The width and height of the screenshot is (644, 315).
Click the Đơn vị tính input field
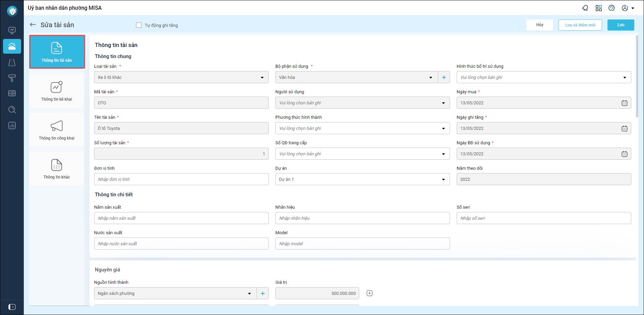181,179
